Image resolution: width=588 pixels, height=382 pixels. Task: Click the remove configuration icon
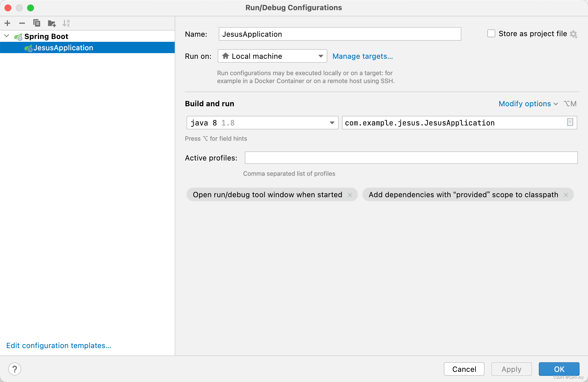click(x=21, y=23)
